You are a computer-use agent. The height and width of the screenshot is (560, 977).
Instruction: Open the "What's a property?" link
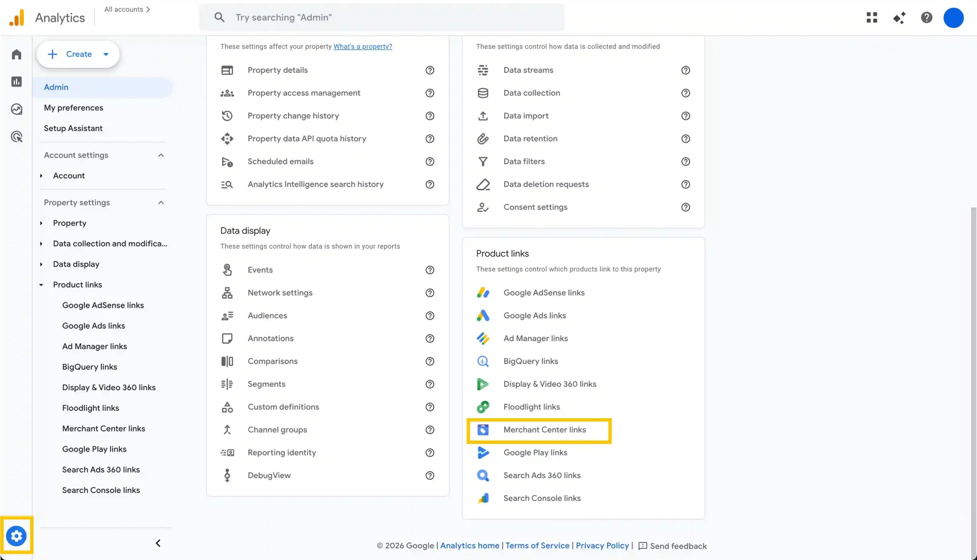(x=363, y=46)
